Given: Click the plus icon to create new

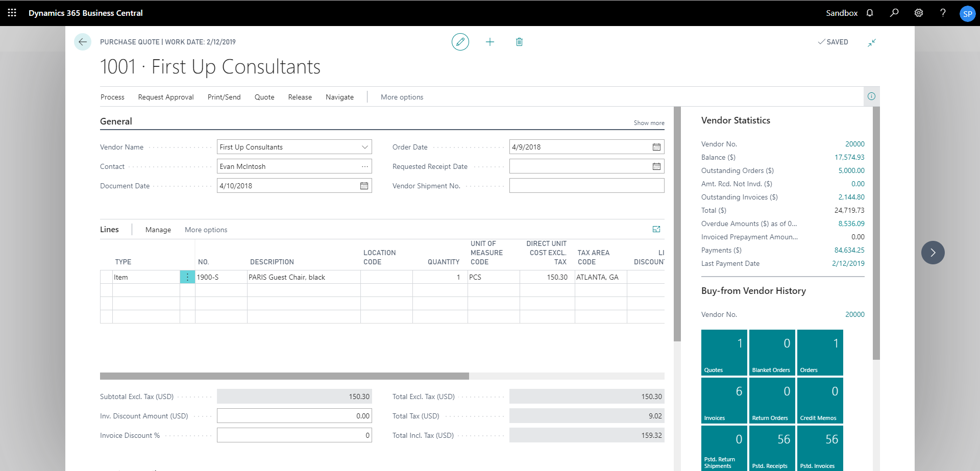Looking at the screenshot, I should (489, 42).
